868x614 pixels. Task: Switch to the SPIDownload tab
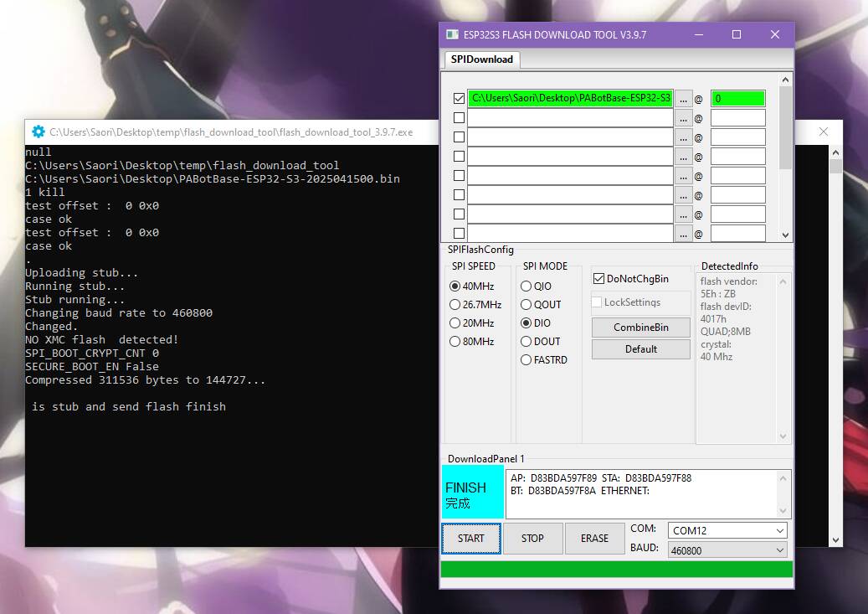coord(481,59)
